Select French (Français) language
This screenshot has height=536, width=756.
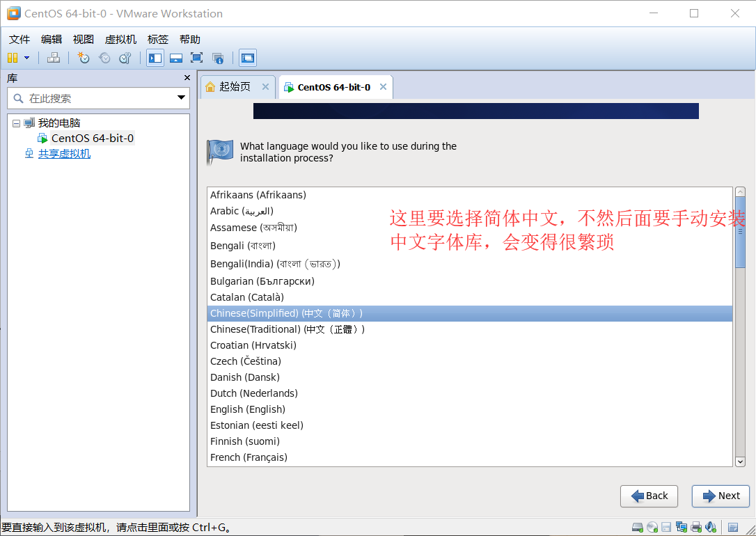pos(470,457)
